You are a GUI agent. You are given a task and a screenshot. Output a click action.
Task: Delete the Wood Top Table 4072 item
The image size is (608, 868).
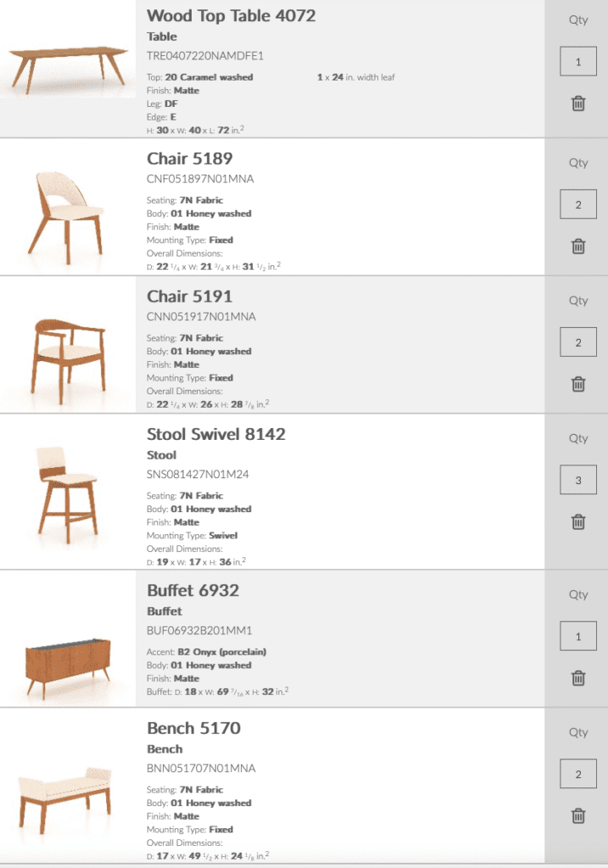pos(578,103)
